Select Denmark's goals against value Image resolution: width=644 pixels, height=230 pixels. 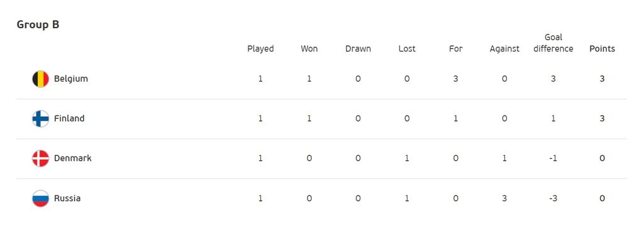pyautogui.click(x=504, y=158)
